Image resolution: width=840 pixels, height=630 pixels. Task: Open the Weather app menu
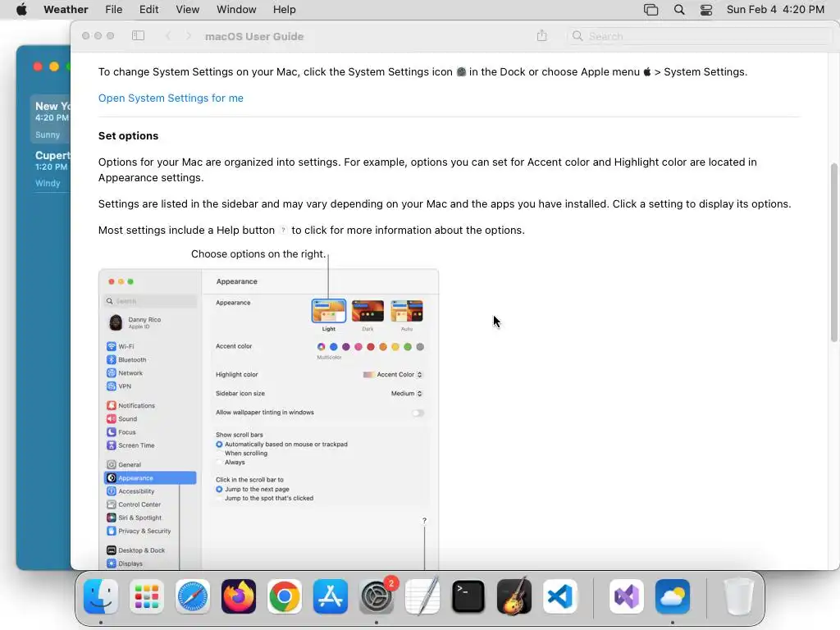click(66, 10)
